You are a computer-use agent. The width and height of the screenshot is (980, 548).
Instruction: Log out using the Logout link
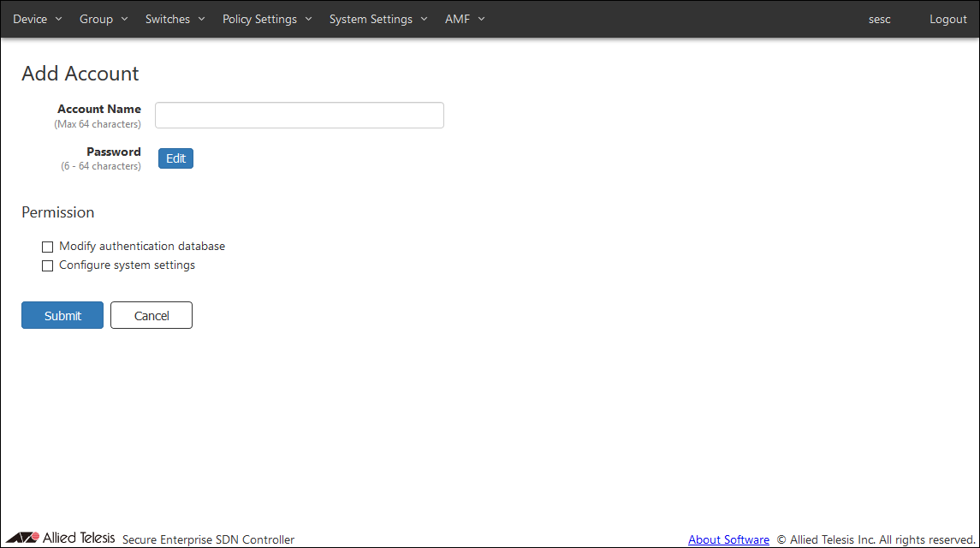tap(947, 19)
